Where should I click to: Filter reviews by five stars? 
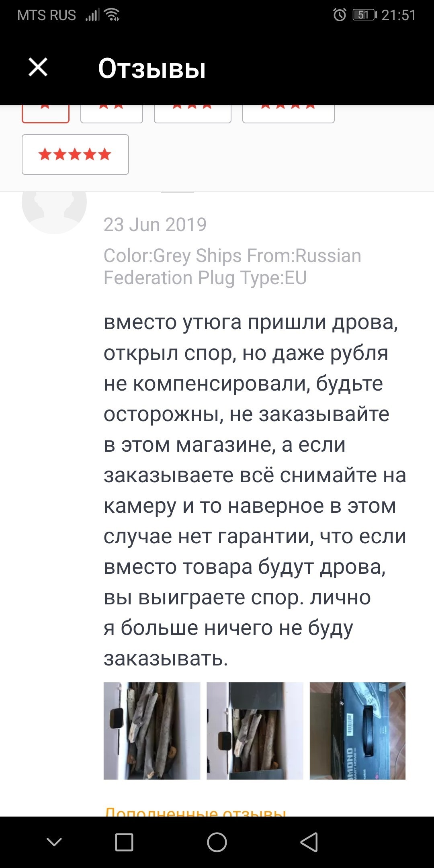[75, 154]
